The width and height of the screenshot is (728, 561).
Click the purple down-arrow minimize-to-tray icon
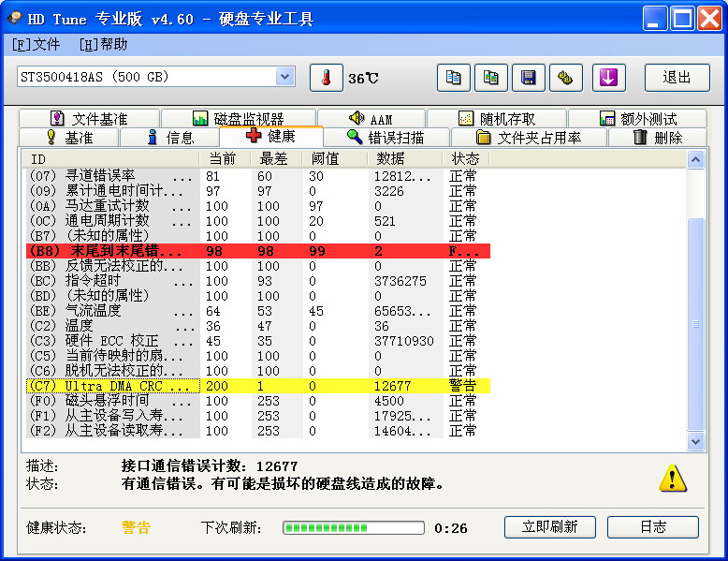[608, 78]
